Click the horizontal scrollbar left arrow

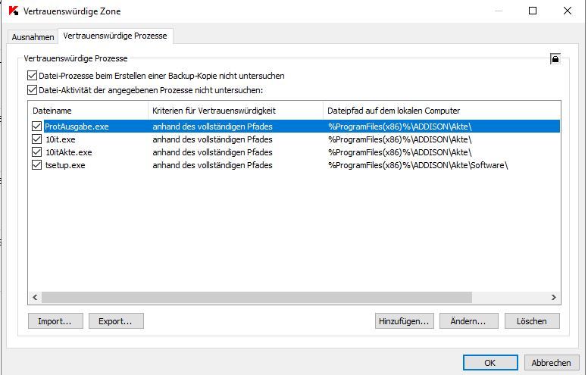coord(35,298)
